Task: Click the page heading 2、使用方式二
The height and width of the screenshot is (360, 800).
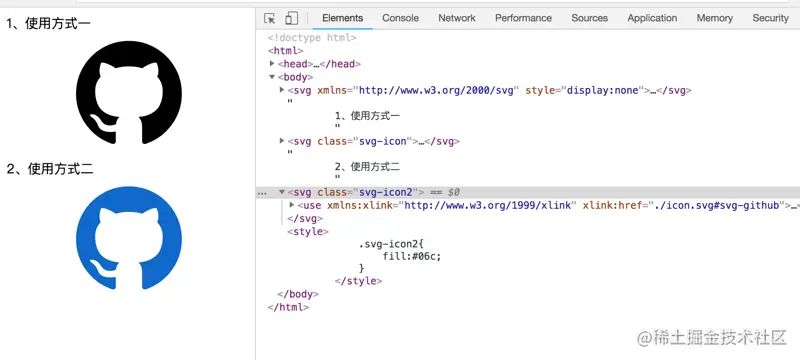Action: 49,169
